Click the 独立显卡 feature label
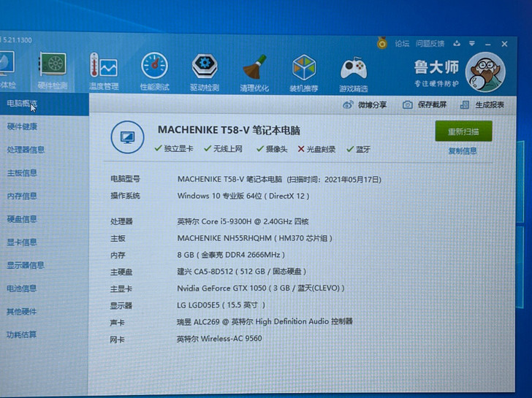The height and width of the screenshot is (398, 532). [178, 148]
